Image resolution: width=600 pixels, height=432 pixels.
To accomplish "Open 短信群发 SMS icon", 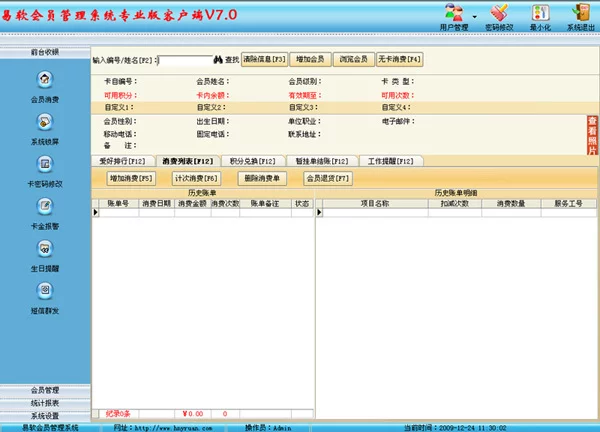I will pyautogui.click(x=45, y=290).
